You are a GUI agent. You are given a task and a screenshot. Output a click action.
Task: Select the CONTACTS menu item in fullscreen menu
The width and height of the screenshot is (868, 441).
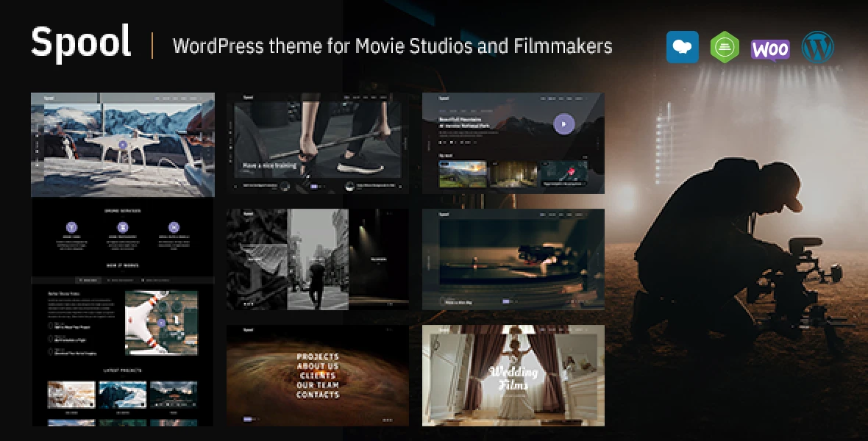318,395
